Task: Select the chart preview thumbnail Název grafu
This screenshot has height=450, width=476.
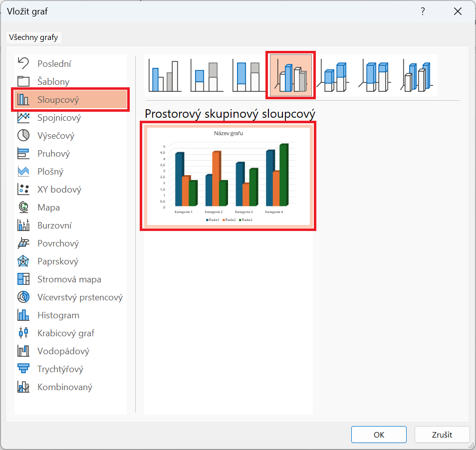Action: click(229, 176)
